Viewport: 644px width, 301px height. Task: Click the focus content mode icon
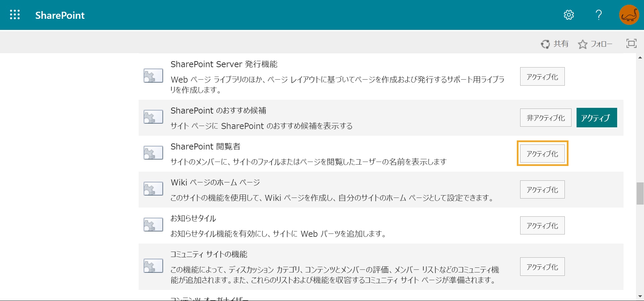632,43
